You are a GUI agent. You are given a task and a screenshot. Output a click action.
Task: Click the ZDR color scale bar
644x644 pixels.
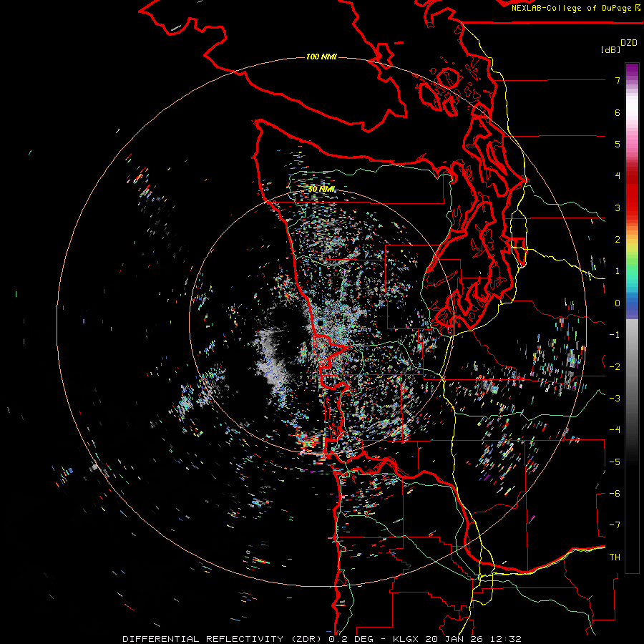pos(632,318)
